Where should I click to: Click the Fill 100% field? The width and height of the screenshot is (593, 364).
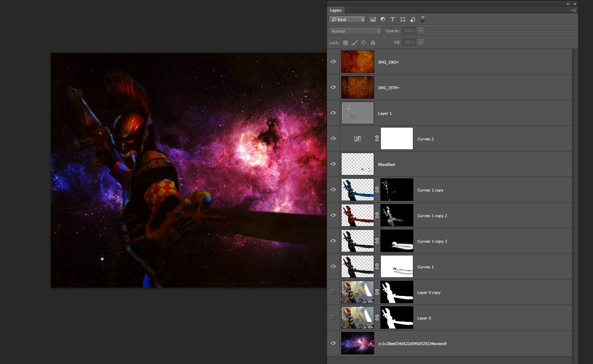pos(409,43)
